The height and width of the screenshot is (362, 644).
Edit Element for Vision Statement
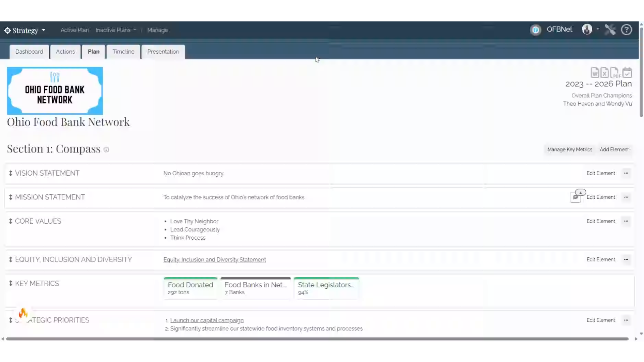(x=601, y=173)
